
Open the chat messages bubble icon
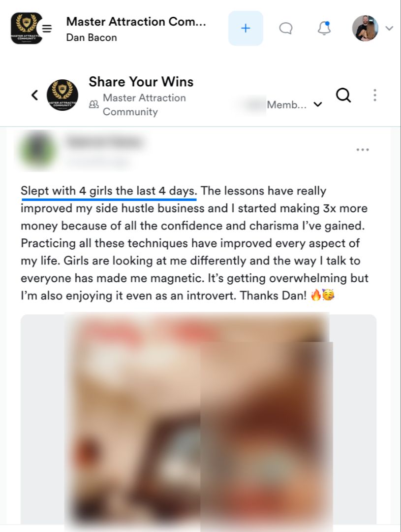(x=286, y=28)
